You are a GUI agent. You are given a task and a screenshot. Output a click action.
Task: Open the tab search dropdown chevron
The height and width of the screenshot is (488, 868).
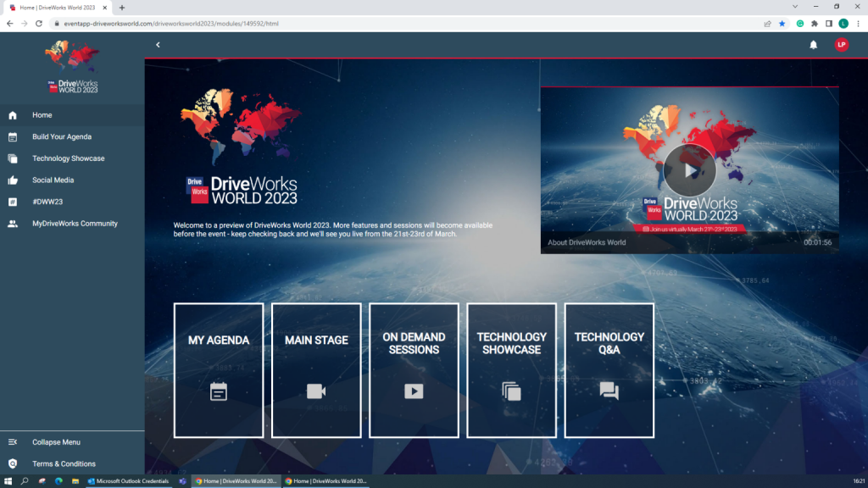[x=795, y=7]
